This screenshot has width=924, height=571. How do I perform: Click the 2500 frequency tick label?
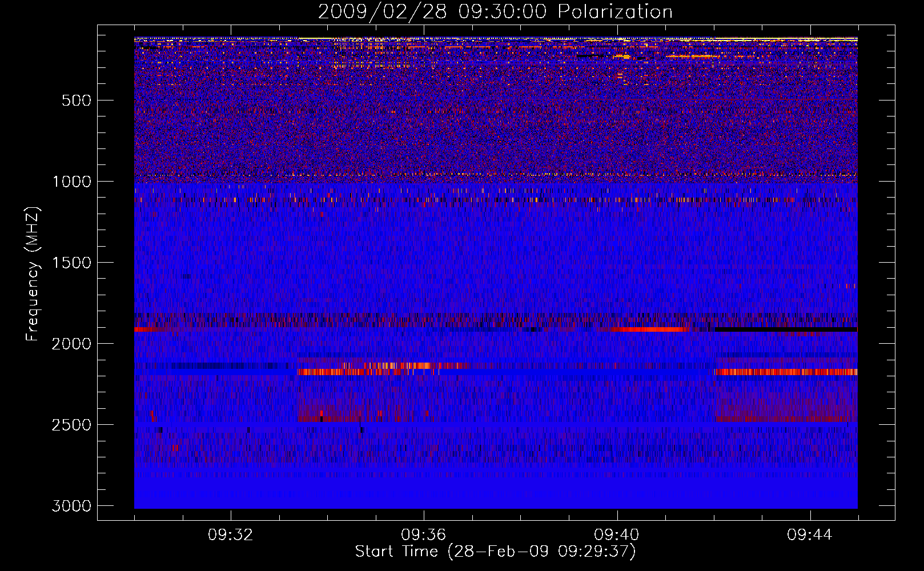[x=71, y=425]
